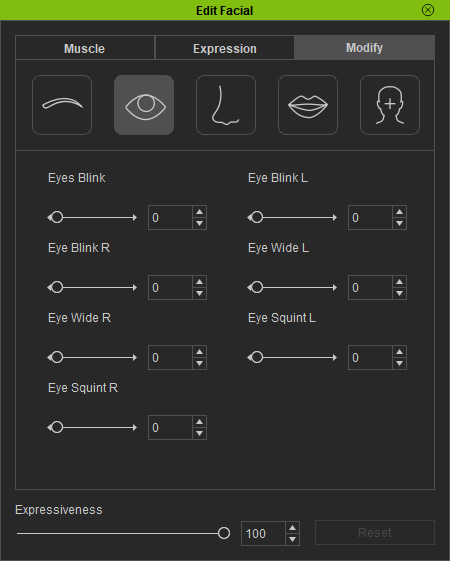Click the Reset button

tap(375, 533)
